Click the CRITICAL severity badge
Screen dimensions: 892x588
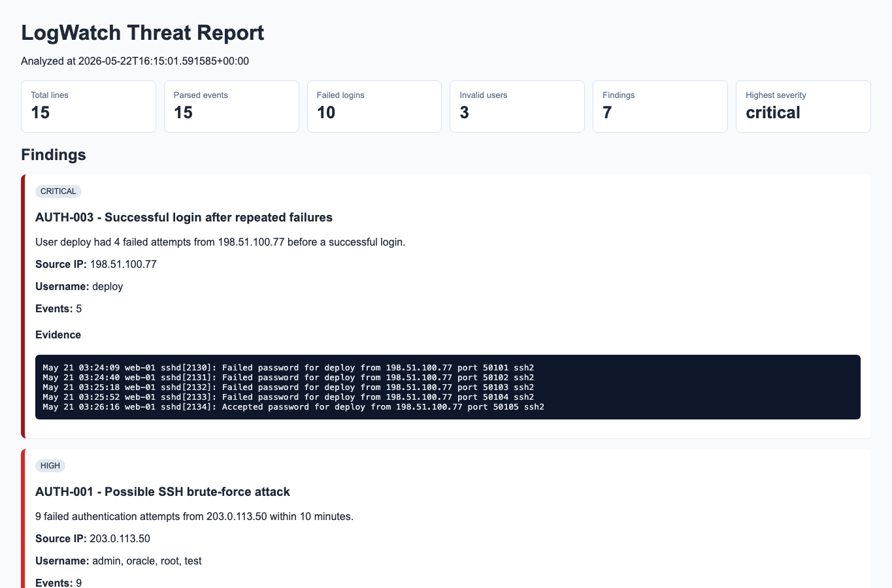(x=58, y=191)
